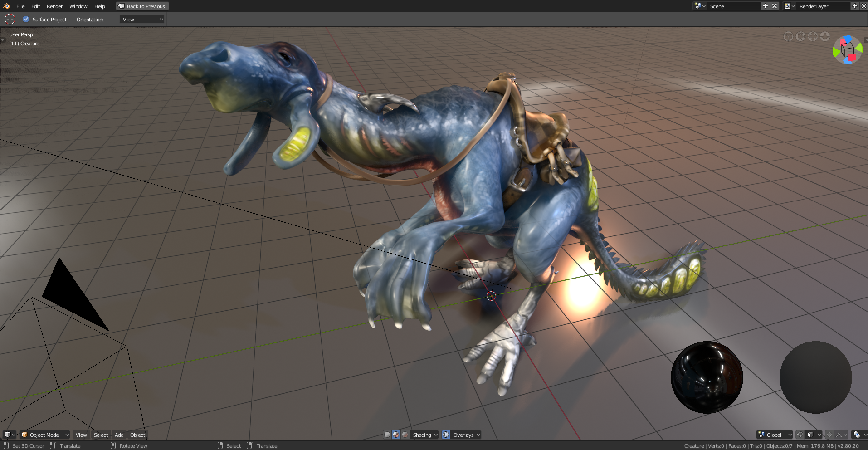Toggle the snap magnet icon
Viewport: 868px width, 450px height.
(x=800, y=435)
